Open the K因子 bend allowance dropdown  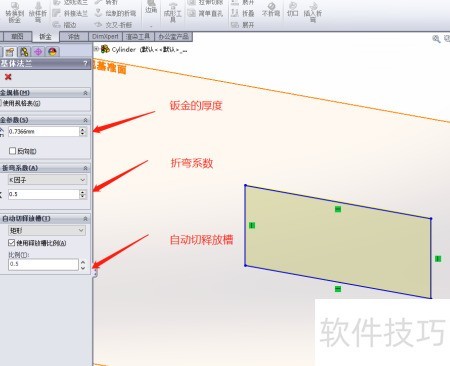[47, 180]
